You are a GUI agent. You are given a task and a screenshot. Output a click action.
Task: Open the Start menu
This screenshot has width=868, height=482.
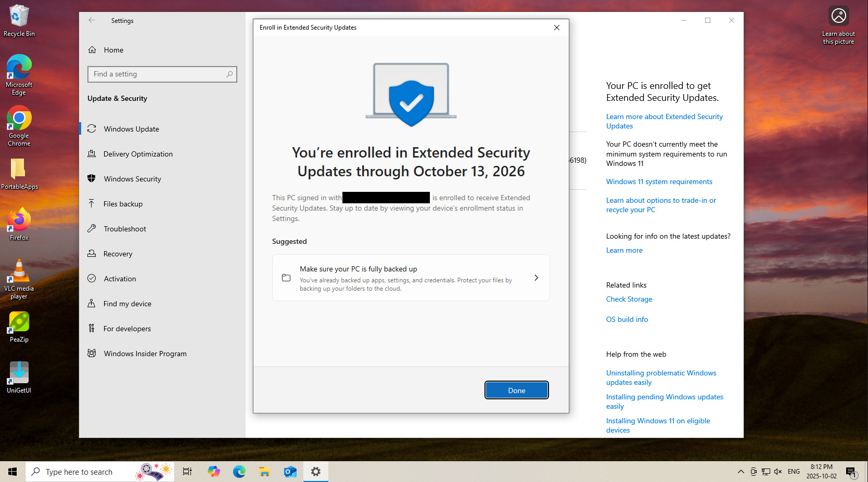click(x=12, y=472)
